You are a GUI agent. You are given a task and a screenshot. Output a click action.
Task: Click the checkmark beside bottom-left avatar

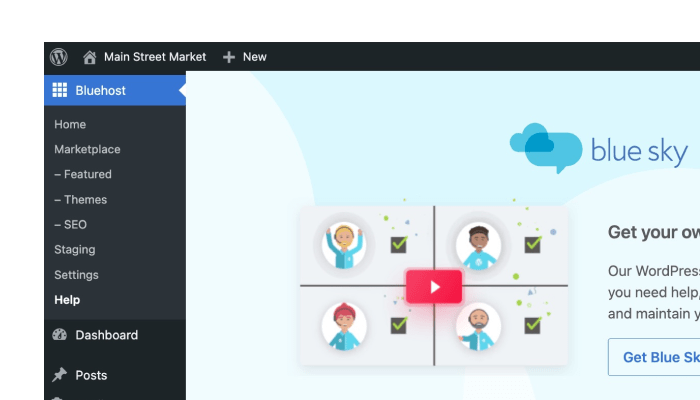click(398, 325)
